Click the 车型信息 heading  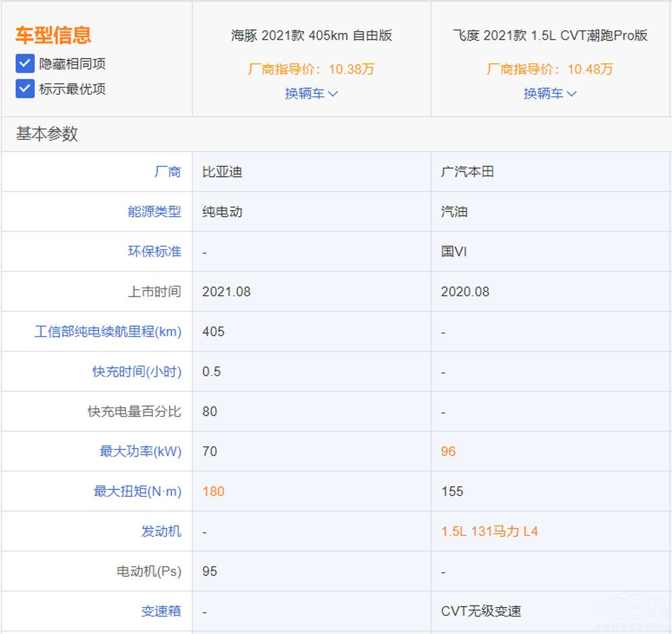[x=53, y=35]
